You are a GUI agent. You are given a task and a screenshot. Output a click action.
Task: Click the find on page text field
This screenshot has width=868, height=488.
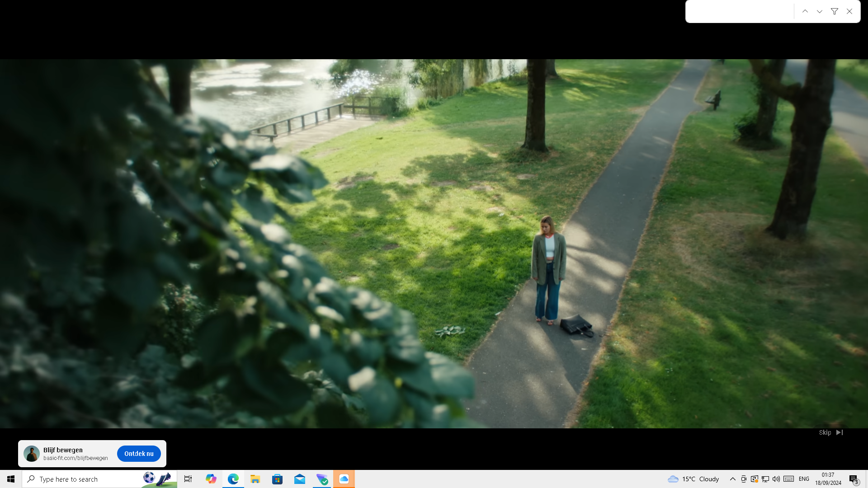(740, 11)
